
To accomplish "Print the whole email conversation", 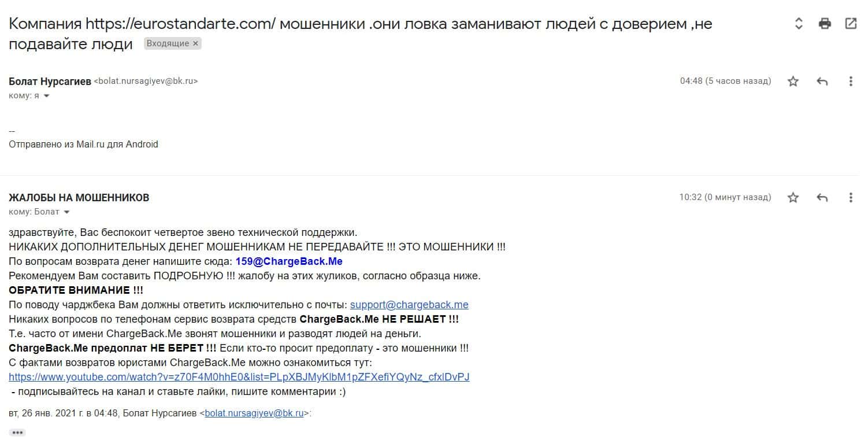I will (825, 24).
